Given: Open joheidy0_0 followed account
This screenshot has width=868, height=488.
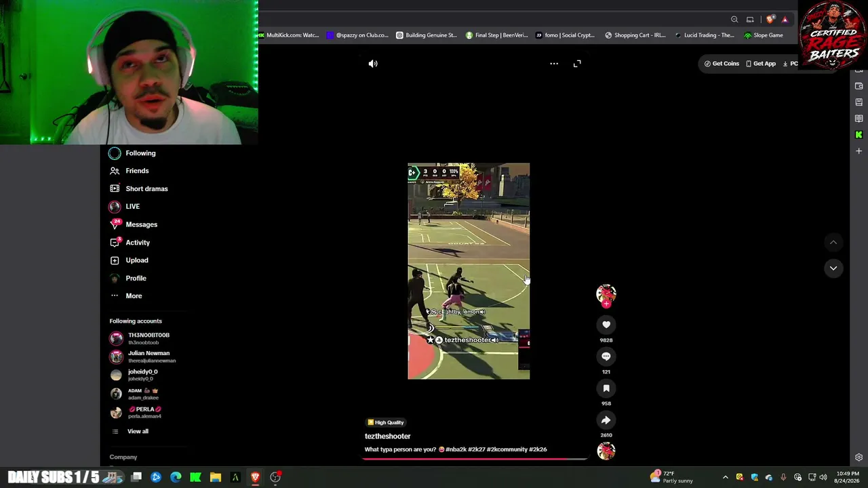Looking at the screenshot, I should click(x=134, y=375).
